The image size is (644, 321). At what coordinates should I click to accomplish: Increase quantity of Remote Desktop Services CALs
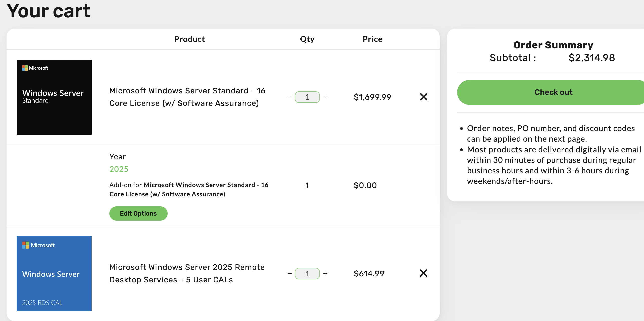(325, 274)
